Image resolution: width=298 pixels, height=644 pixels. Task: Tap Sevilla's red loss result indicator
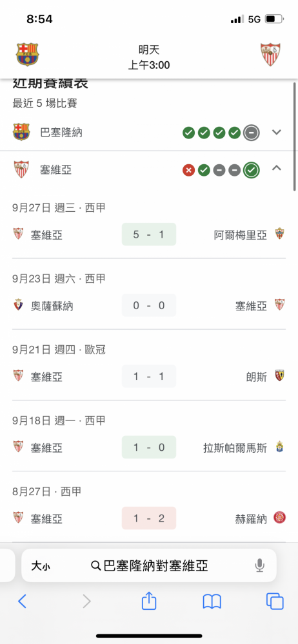[x=188, y=169]
